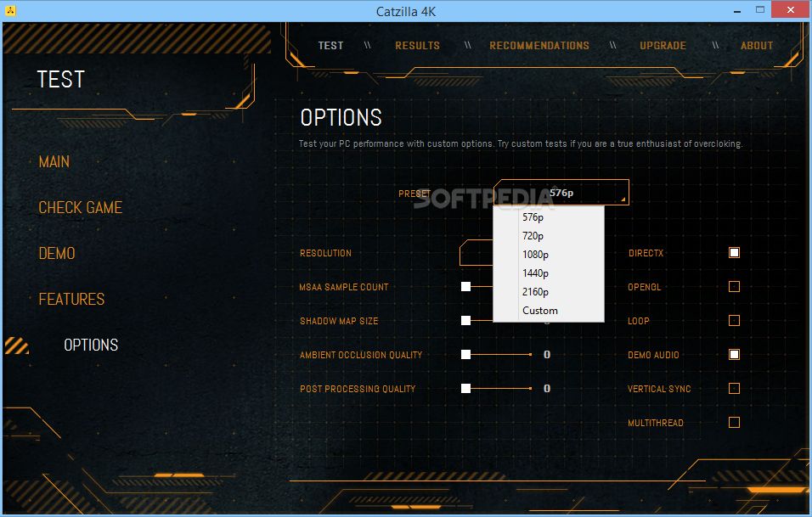Open the TEST tab
The width and height of the screenshot is (812, 517).
point(330,46)
